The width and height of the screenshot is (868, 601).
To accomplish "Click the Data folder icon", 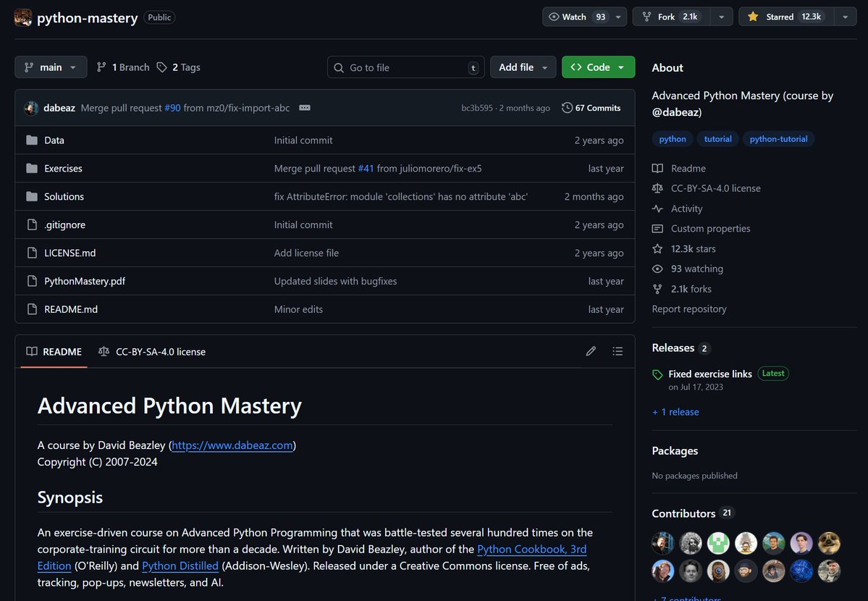I will click(x=32, y=140).
